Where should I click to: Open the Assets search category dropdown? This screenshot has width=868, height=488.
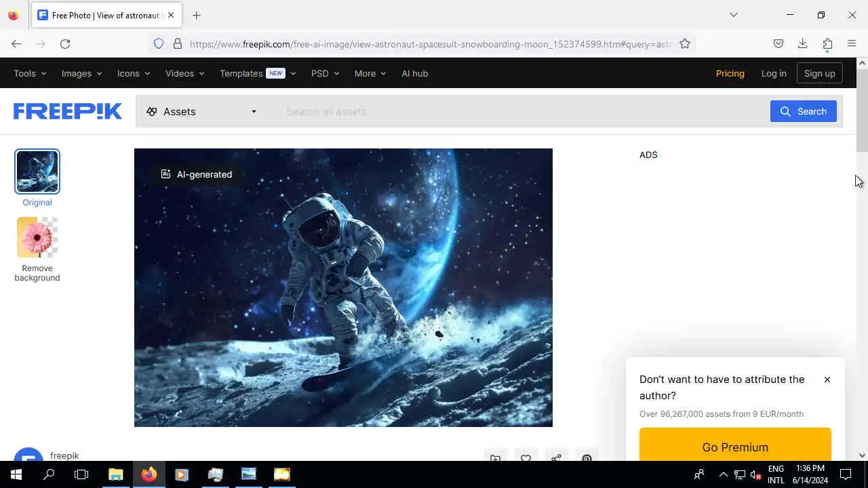[x=201, y=111]
